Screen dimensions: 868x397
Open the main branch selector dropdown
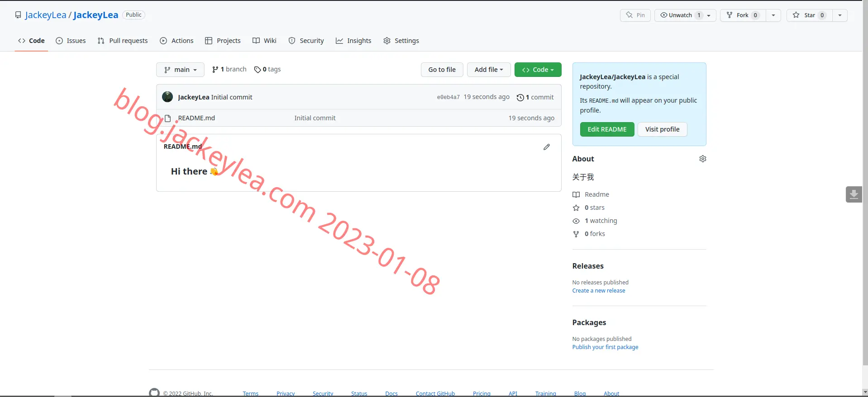[180, 70]
